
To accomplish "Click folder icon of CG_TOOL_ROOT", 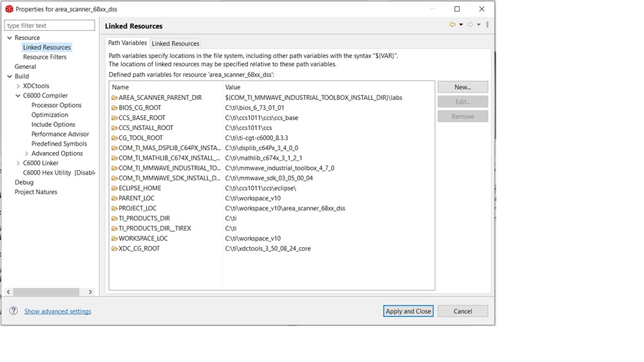I will (115, 138).
